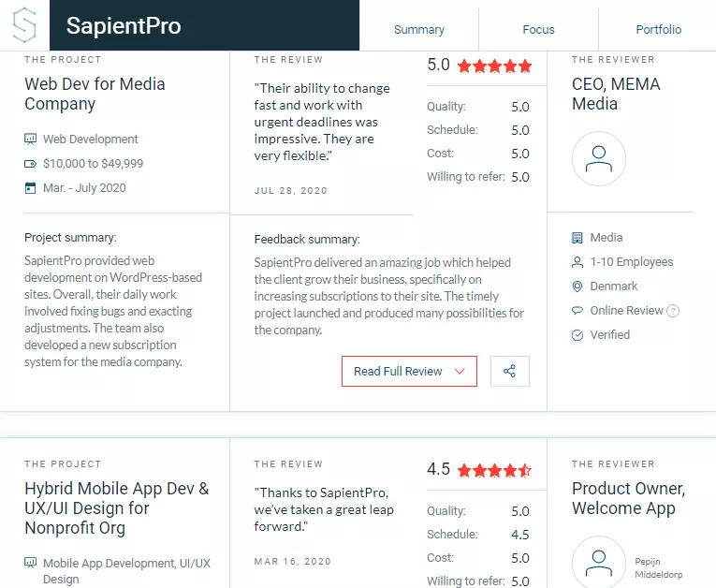Click the location pin icon beside Denmark
This screenshot has height=588, width=716.
tap(577, 287)
